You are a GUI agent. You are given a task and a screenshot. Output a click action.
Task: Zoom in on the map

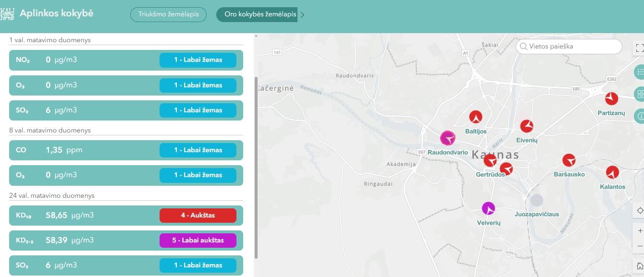[x=639, y=231]
